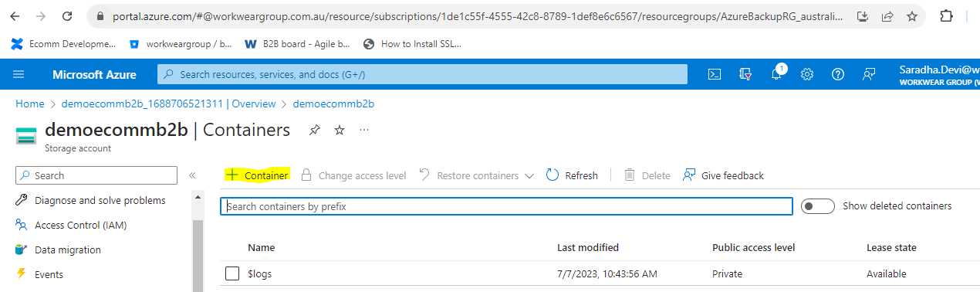Go to Home breadcrumb link
Image resolution: width=980 pixels, height=292 pixels.
point(30,104)
